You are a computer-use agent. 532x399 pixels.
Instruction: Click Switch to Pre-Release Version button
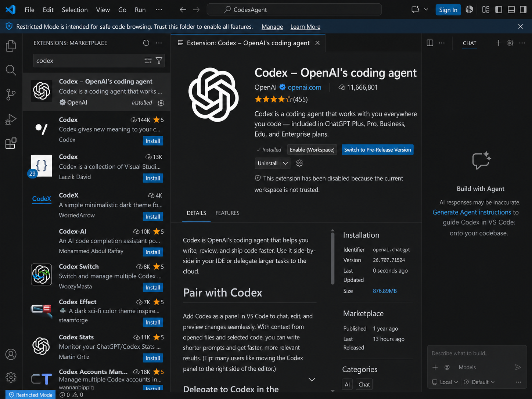coord(378,150)
